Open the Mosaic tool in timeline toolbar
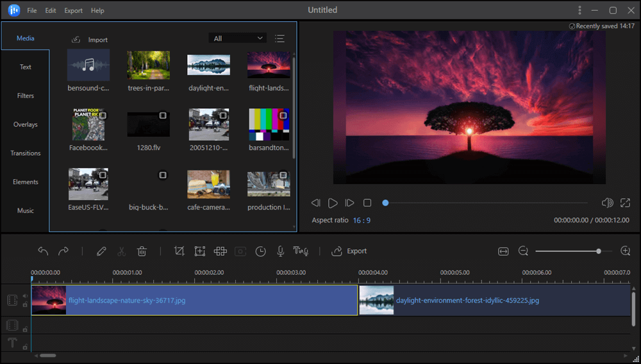Viewport: 641px width, 364px height. tap(220, 251)
